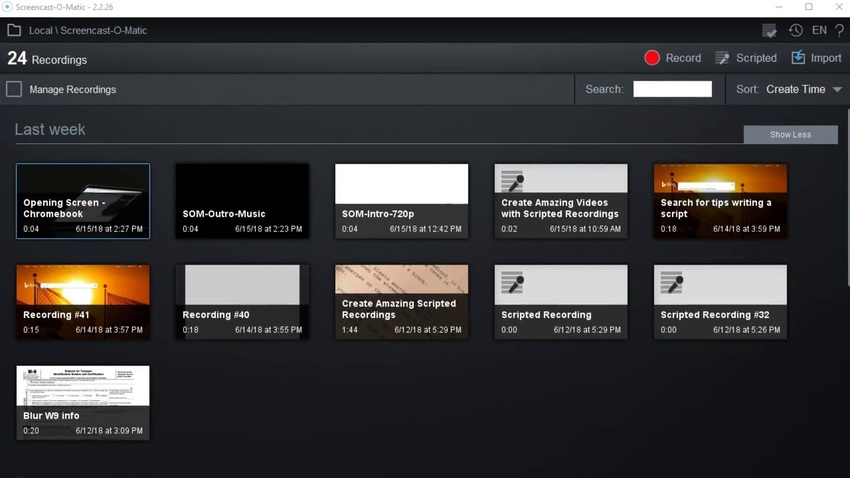The image size is (850, 478).
Task: Open Recording #40 thumbnail
Action: (x=242, y=302)
